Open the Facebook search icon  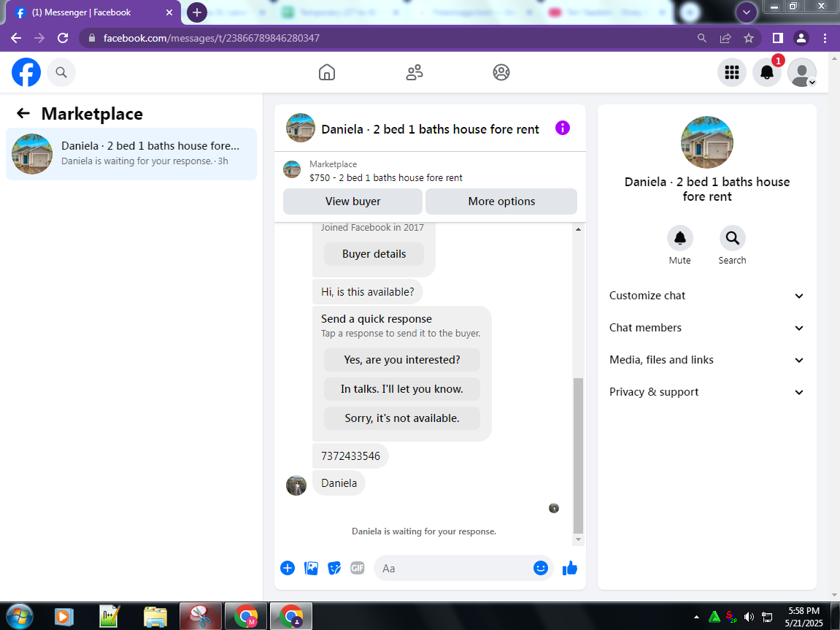click(61, 72)
